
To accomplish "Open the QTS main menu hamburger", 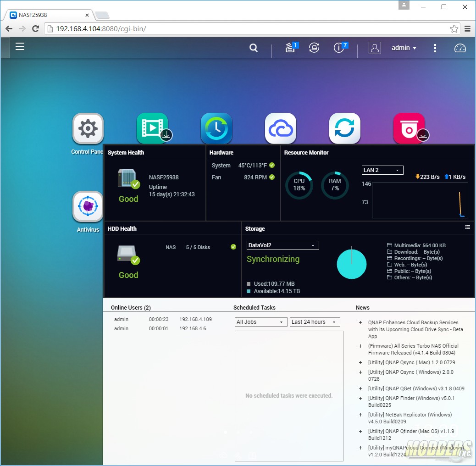I will (20, 46).
